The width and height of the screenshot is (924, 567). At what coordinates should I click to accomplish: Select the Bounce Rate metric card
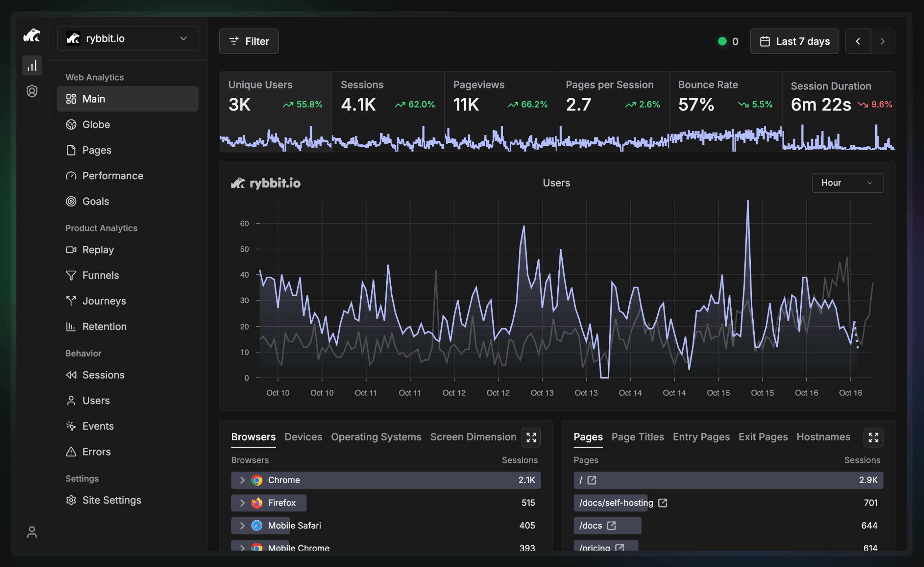[725, 97]
